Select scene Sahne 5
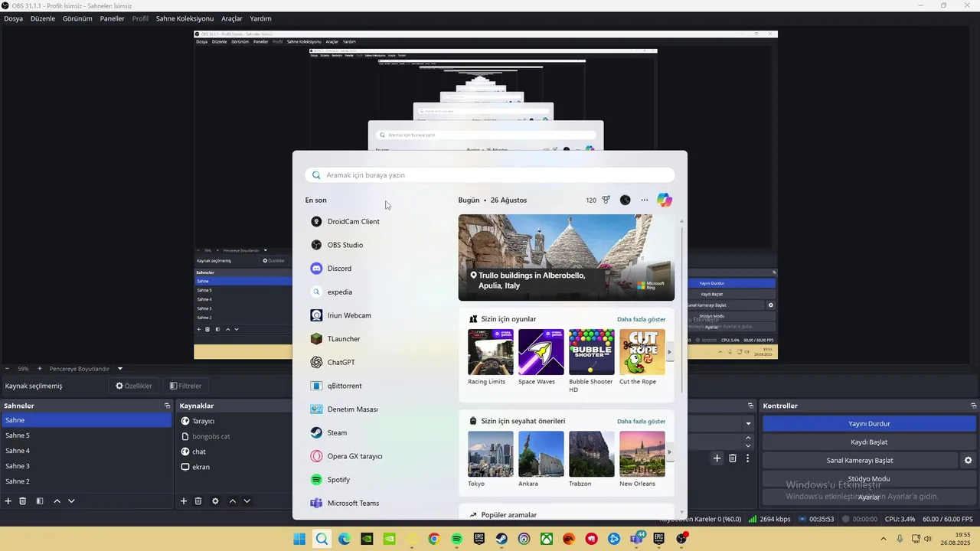This screenshot has height=551, width=980. [87, 435]
